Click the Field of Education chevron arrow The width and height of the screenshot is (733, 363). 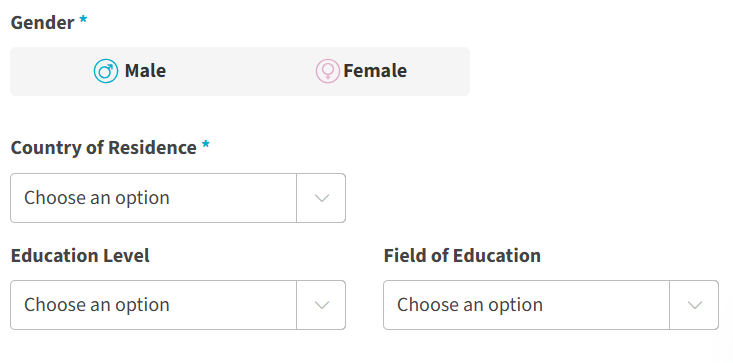tap(695, 305)
